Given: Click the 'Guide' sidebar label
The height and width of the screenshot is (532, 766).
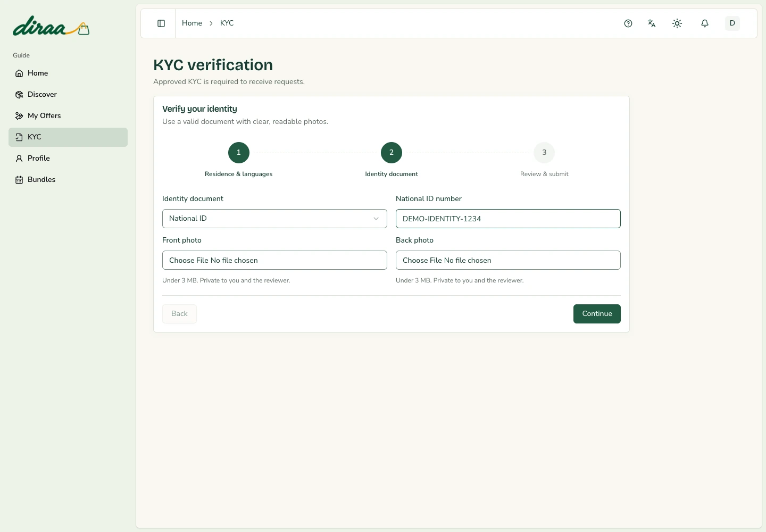Looking at the screenshot, I should tap(21, 55).
